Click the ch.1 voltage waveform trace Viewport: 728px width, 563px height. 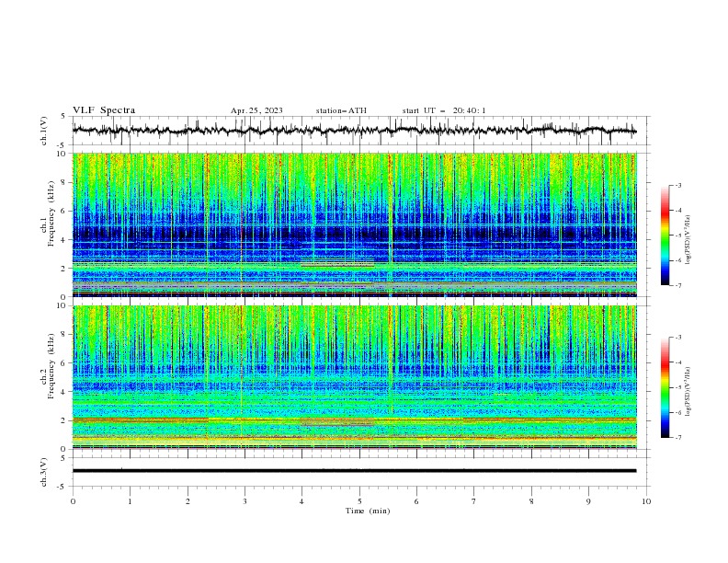354,131
